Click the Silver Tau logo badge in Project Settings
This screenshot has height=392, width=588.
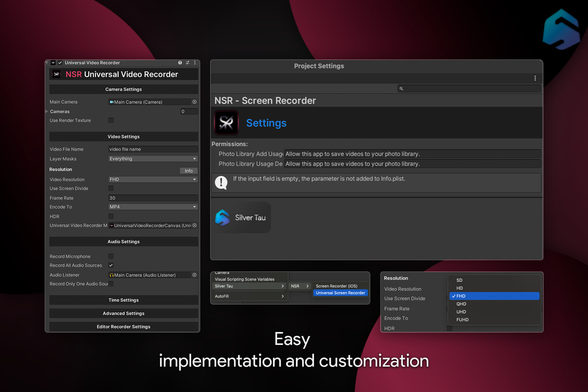(242, 218)
